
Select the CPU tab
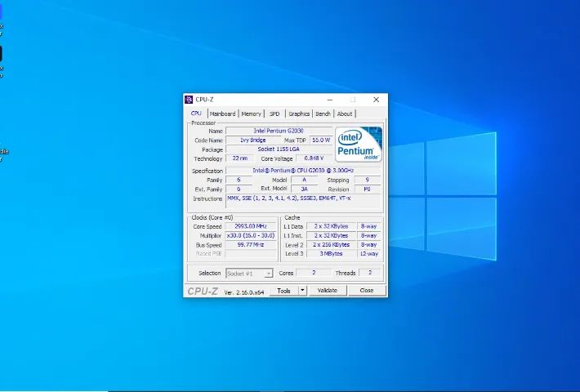196,114
